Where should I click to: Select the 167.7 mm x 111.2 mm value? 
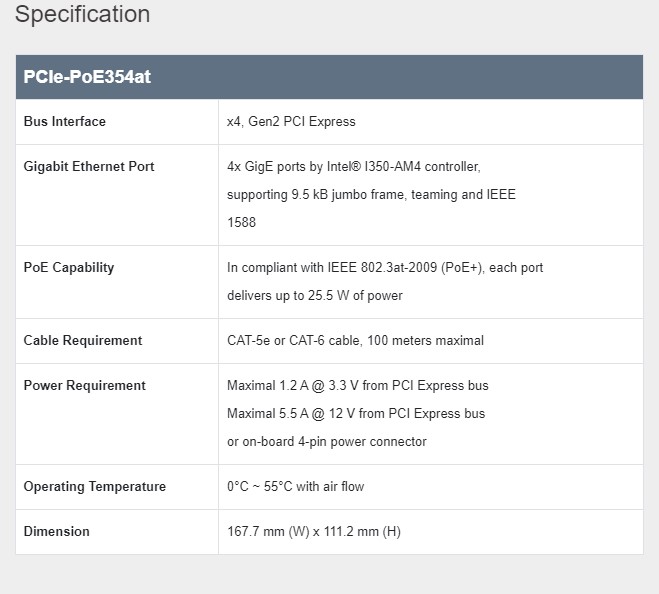(x=314, y=532)
